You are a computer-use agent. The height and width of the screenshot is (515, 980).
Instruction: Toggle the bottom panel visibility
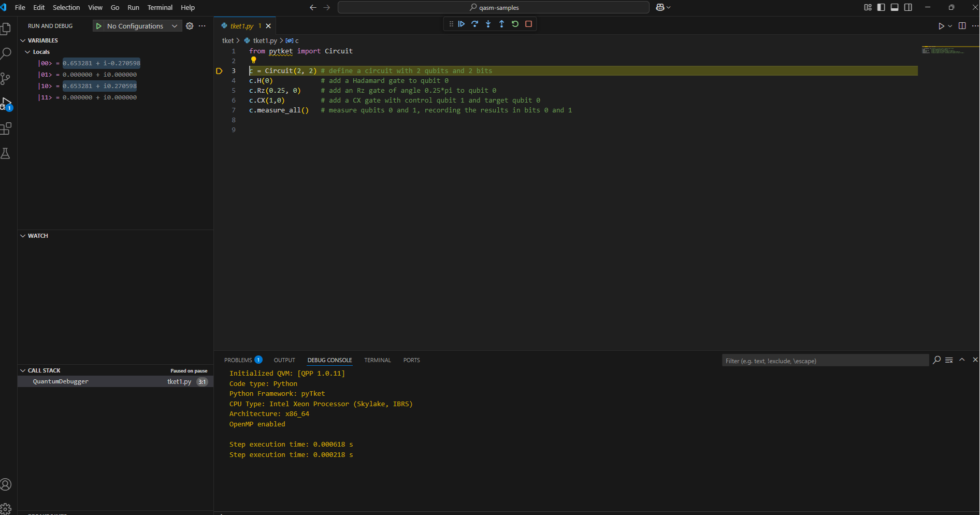click(x=895, y=7)
